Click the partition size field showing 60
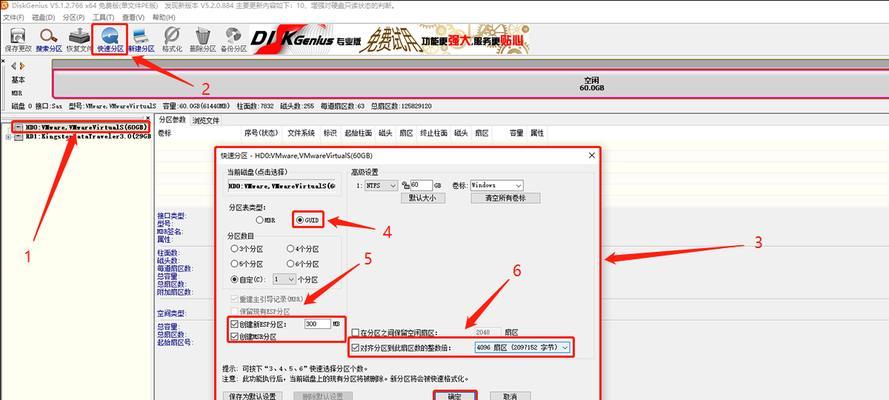 pyautogui.click(x=421, y=185)
